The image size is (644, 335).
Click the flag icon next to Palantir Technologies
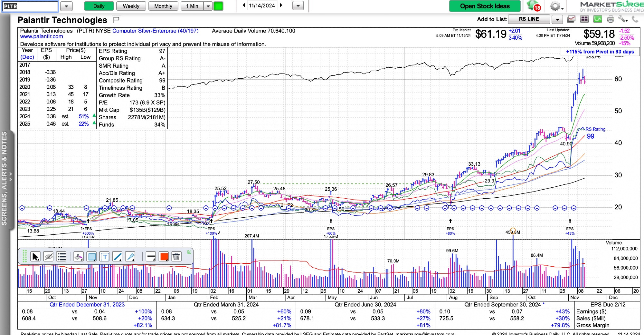tap(116, 20)
